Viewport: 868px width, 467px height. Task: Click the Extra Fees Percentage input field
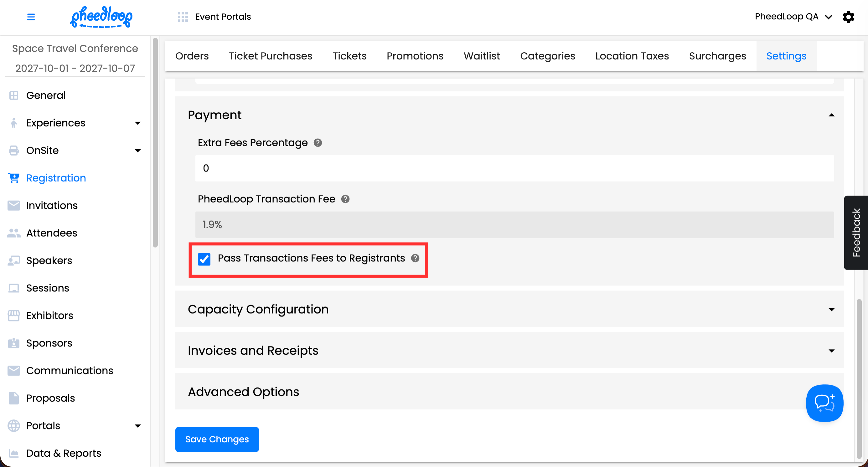pos(514,168)
